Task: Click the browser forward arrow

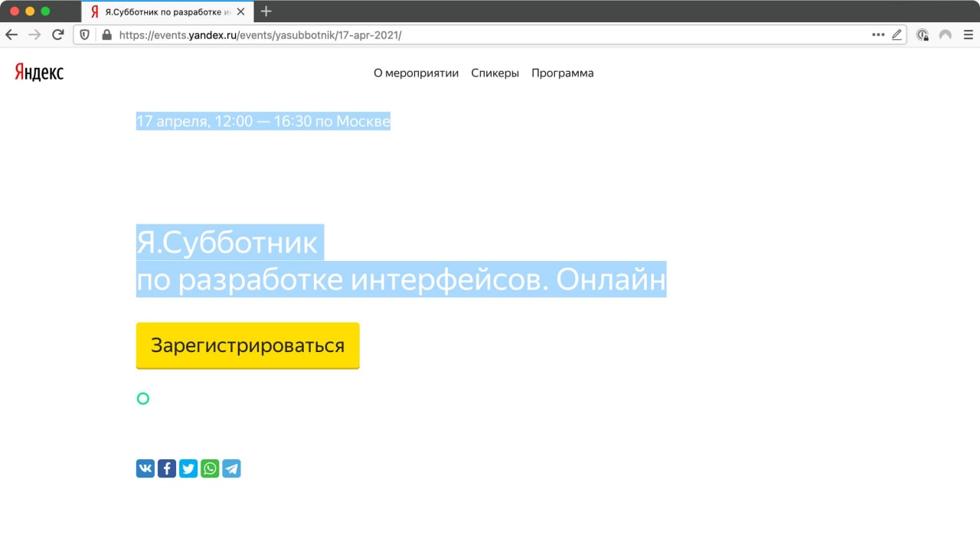Action: [x=34, y=34]
